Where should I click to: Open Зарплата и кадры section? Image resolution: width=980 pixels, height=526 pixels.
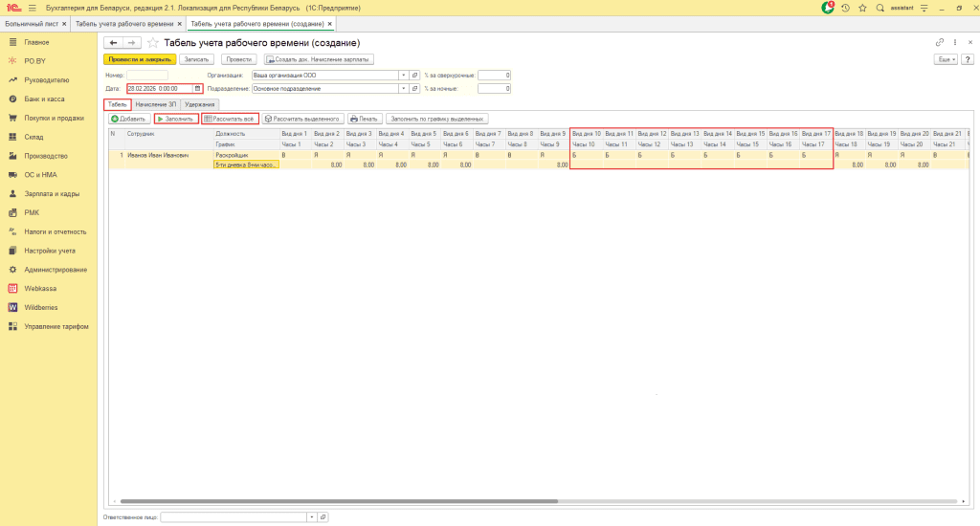51,193
